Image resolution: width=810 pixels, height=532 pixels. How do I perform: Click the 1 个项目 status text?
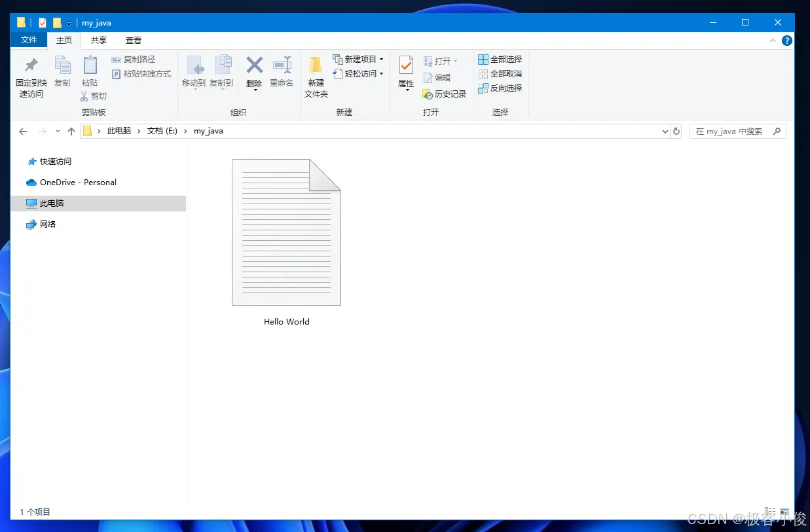pos(35,512)
